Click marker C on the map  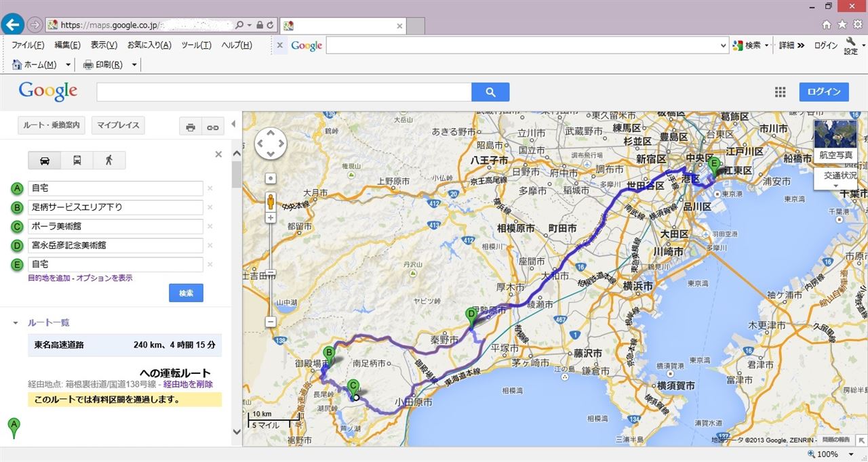353,388
